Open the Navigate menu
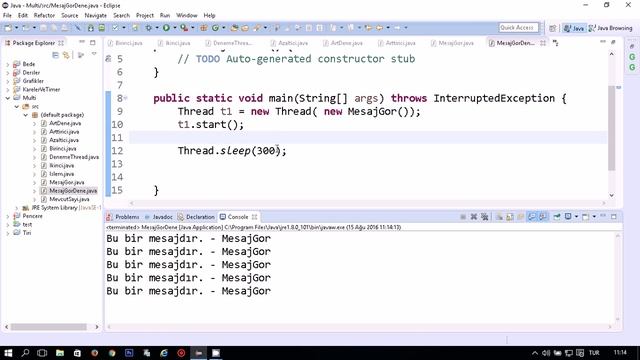Image resolution: width=640 pixels, height=360 pixels. 96,16
